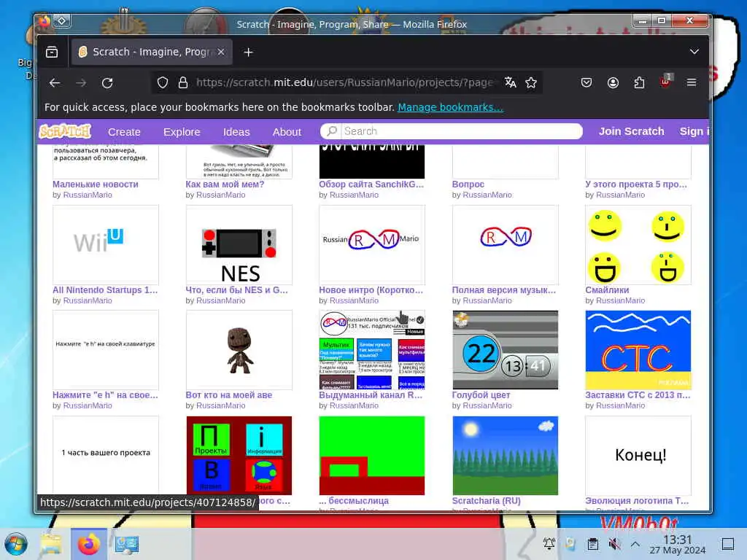Open the Sackboy character project thumbnail
The image size is (747, 560).
239,350
